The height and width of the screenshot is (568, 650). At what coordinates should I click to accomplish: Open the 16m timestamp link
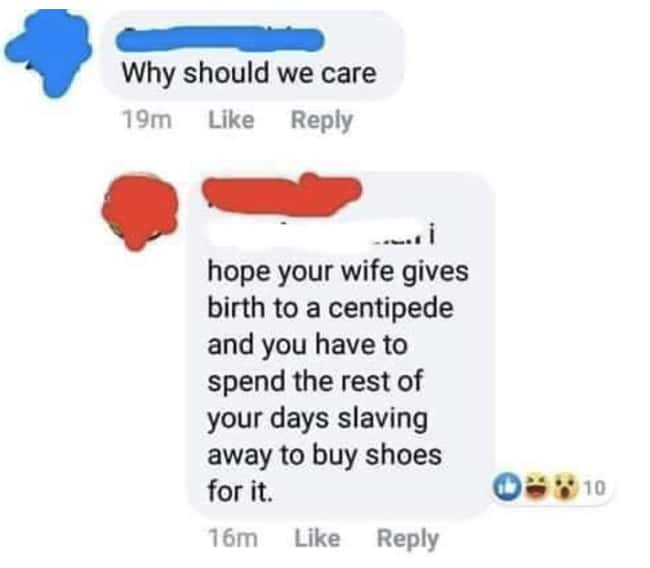pyautogui.click(x=234, y=539)
